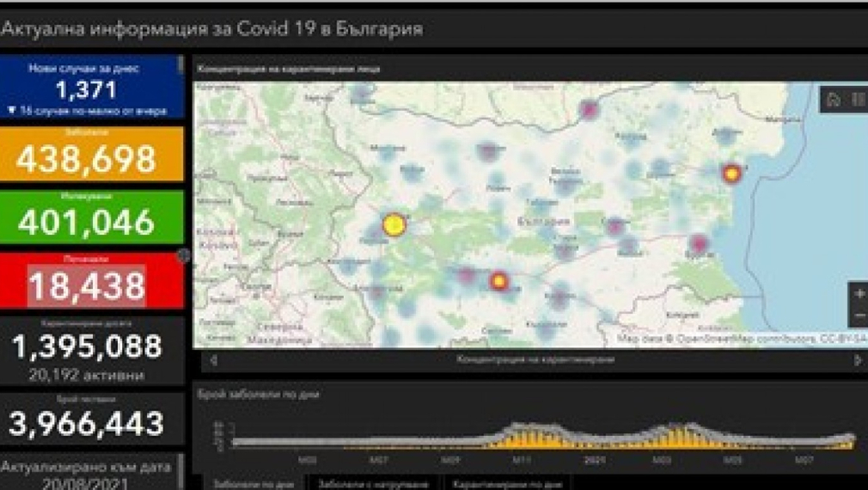868x490 pixels.
Task: Click the 'Северна Македония' label on map
Action: [x=279, y=334]
